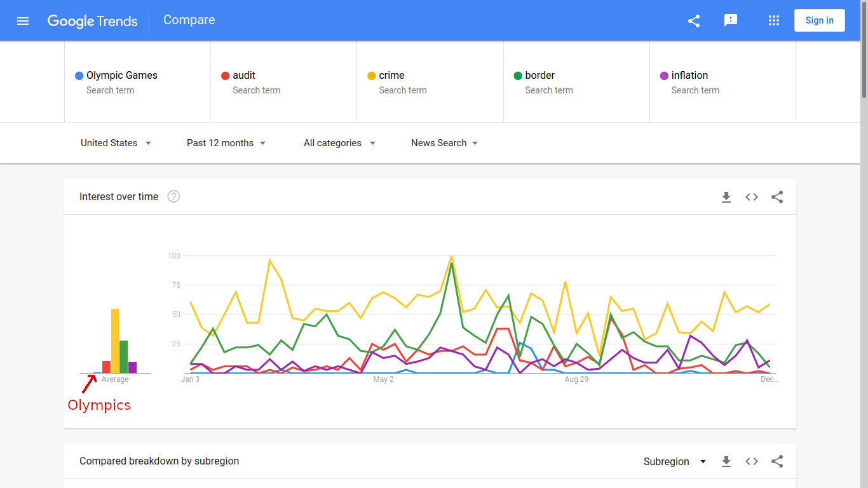The width and height of the screenshot is (868, 488).
Task: Click the red audit color dot
Action: [225, 76]
